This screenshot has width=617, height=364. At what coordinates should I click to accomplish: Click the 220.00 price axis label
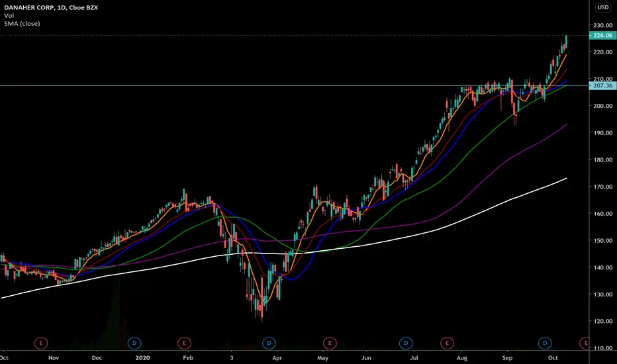point(603,52)
